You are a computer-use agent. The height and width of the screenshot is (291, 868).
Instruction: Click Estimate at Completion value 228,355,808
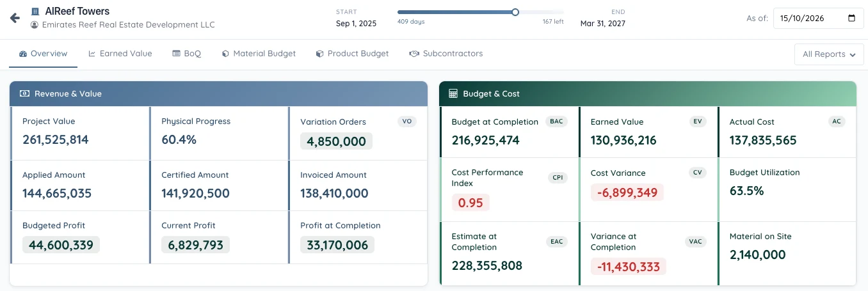487,265
